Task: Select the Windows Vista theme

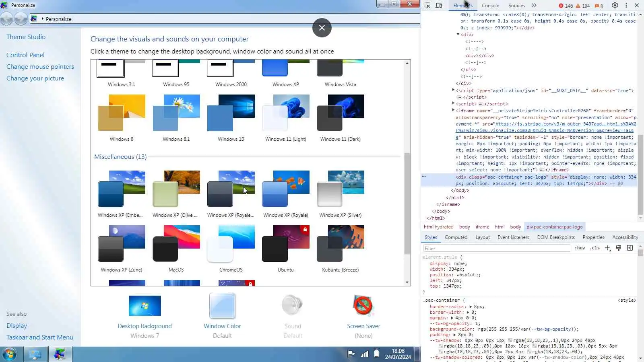Action: [341, 74]
